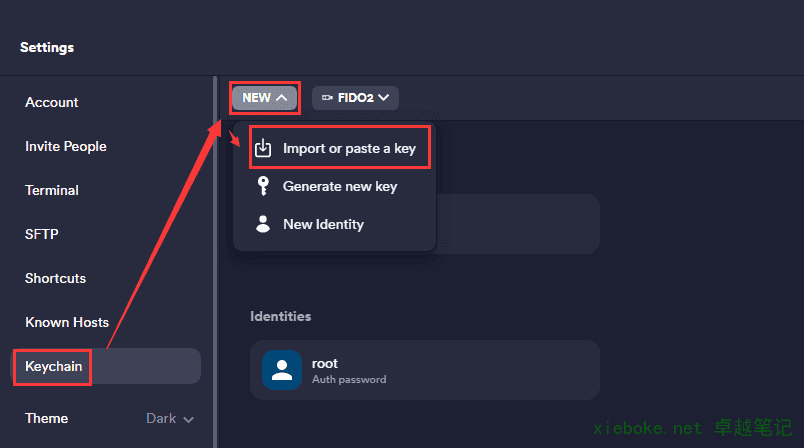Click the key icon beside Generate new key
The image size is (804, 448).
[263, 186]
